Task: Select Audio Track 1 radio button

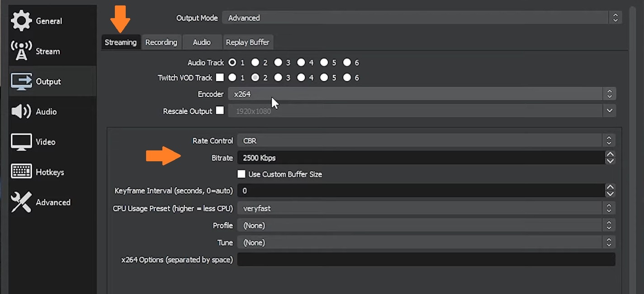Action: [232, 63]
